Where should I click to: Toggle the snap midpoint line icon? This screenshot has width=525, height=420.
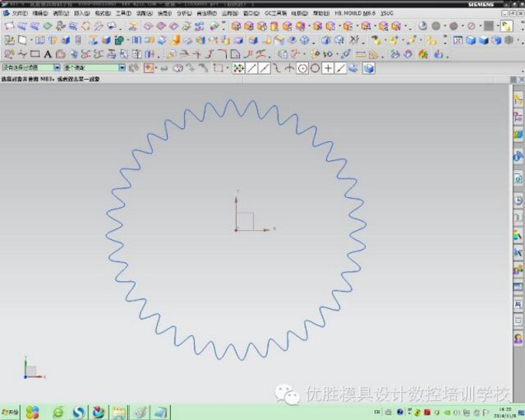[264, 68]
